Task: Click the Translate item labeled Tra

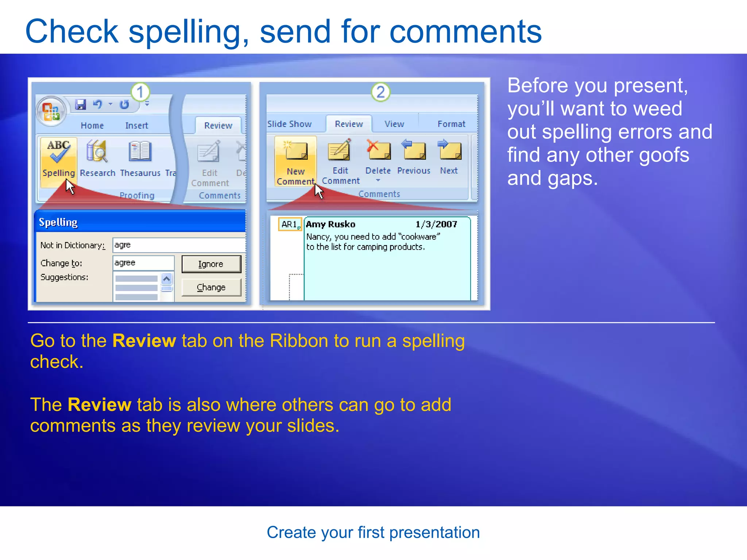Action: coord(170,173)
